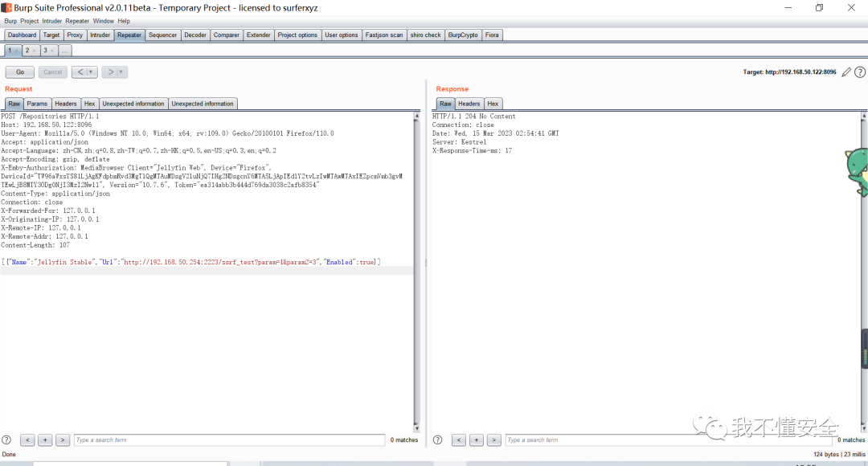This screenshot has width=868, height=466.
Task: Close Repeater tab 3
Action: click(52, 51)
